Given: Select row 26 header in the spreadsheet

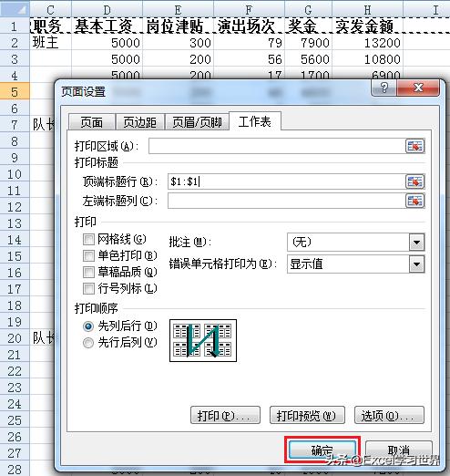Looking at the screenshot, I should (15, 437).
